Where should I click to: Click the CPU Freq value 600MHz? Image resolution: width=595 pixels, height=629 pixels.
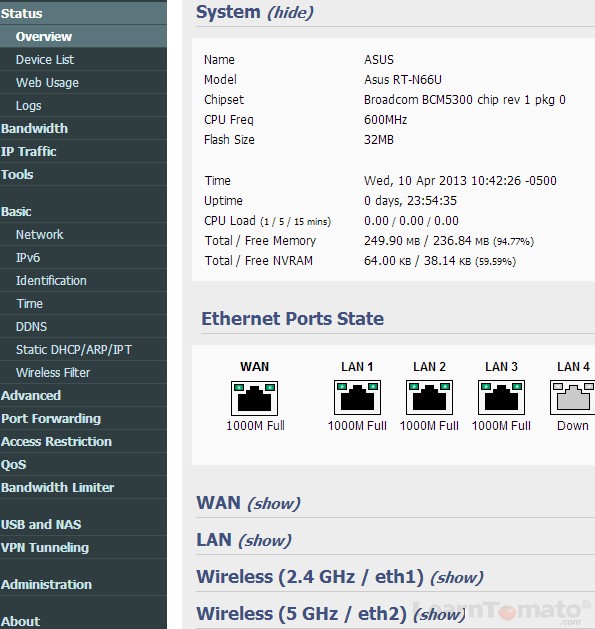pos(386,120)
